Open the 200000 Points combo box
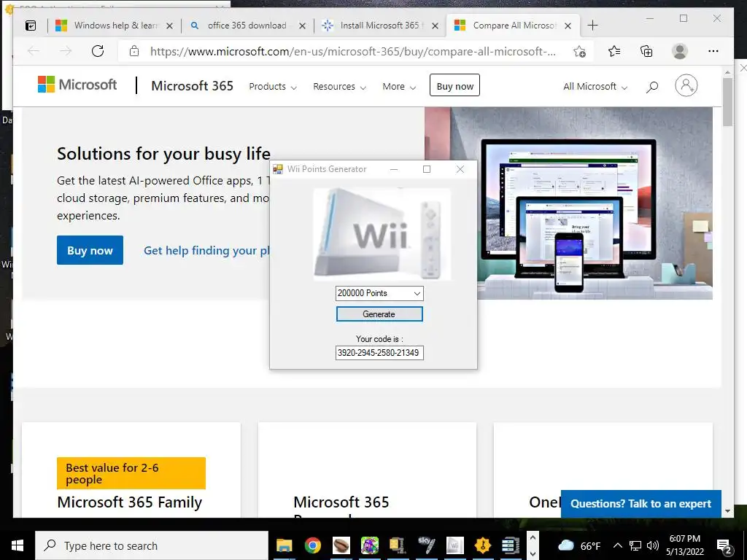This screenshot has height=560, width=747. pos(379,293)
